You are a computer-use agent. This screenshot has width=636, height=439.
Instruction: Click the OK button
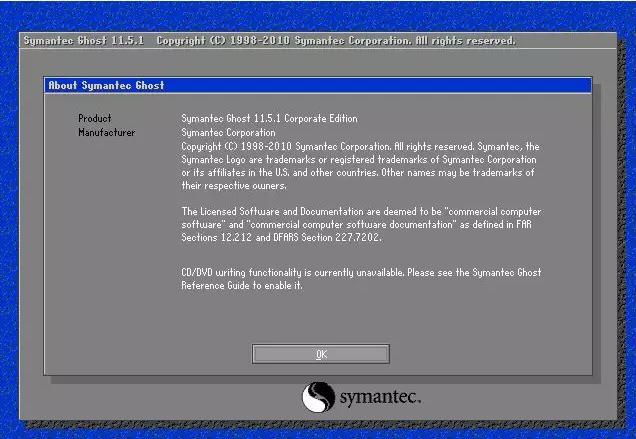coord(320,354)
